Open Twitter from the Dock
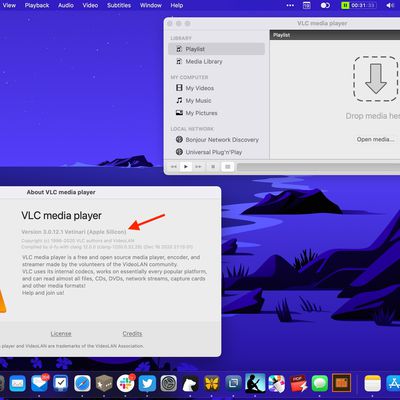Screen dimensions: 400x400 (147, 384)
